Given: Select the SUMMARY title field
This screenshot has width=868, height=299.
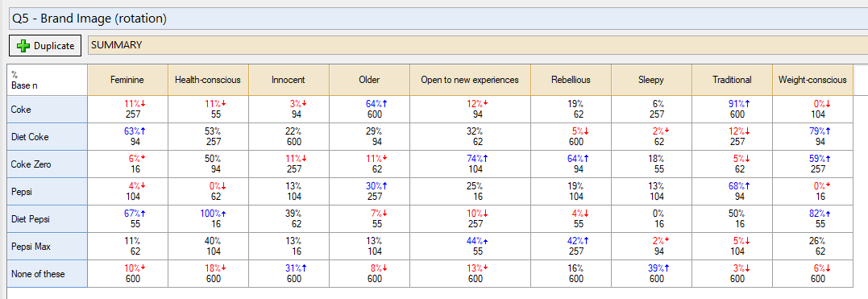Looking at the screenshot, I should point(478,45).
